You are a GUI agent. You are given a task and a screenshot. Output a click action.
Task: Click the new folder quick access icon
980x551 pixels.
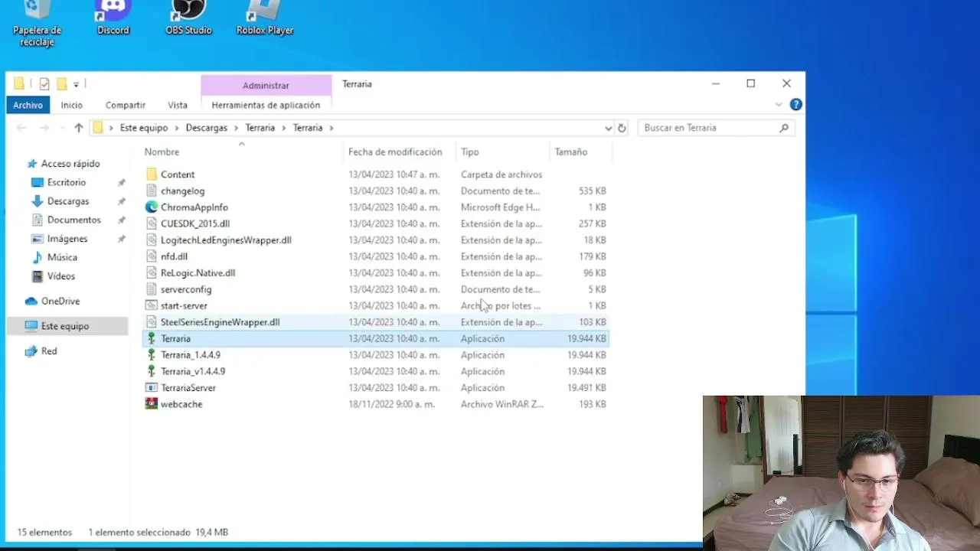click(x=61, y=84)
